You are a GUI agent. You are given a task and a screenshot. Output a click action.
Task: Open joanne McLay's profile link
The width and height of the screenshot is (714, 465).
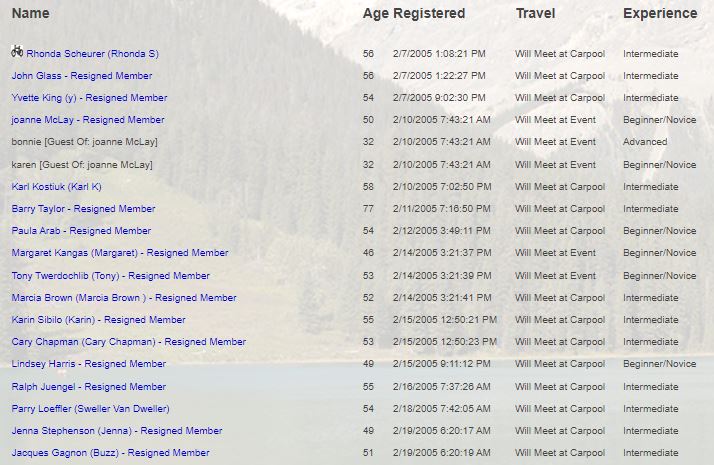(88, 120)
